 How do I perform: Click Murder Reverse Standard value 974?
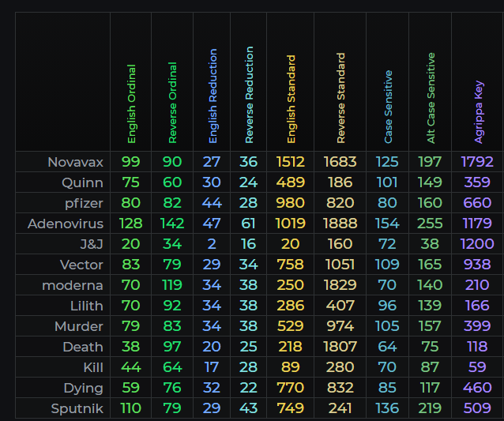coord(340,326)
